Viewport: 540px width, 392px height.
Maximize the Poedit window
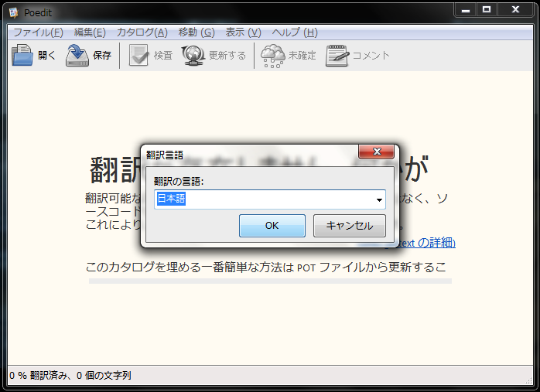[x=486, y=9]
